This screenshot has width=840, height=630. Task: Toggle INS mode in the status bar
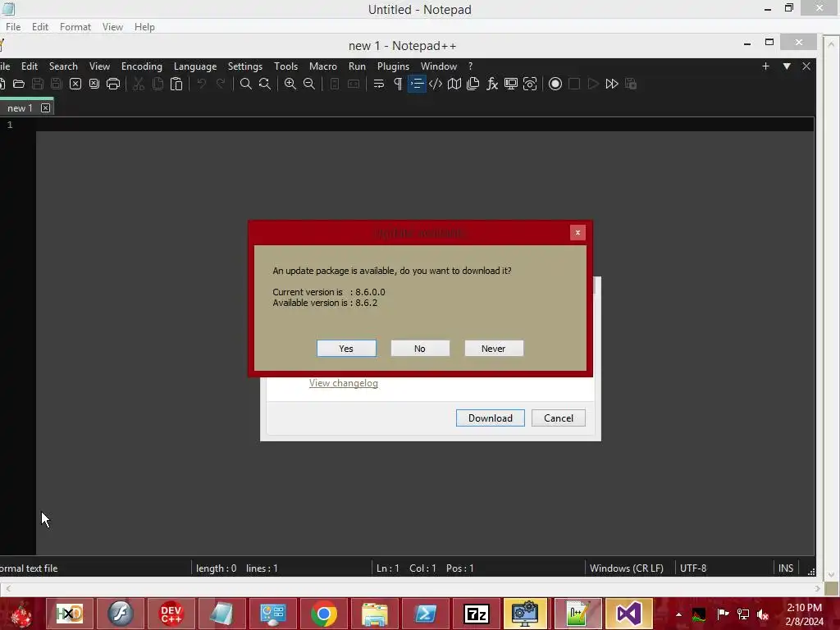click(785, 568)
